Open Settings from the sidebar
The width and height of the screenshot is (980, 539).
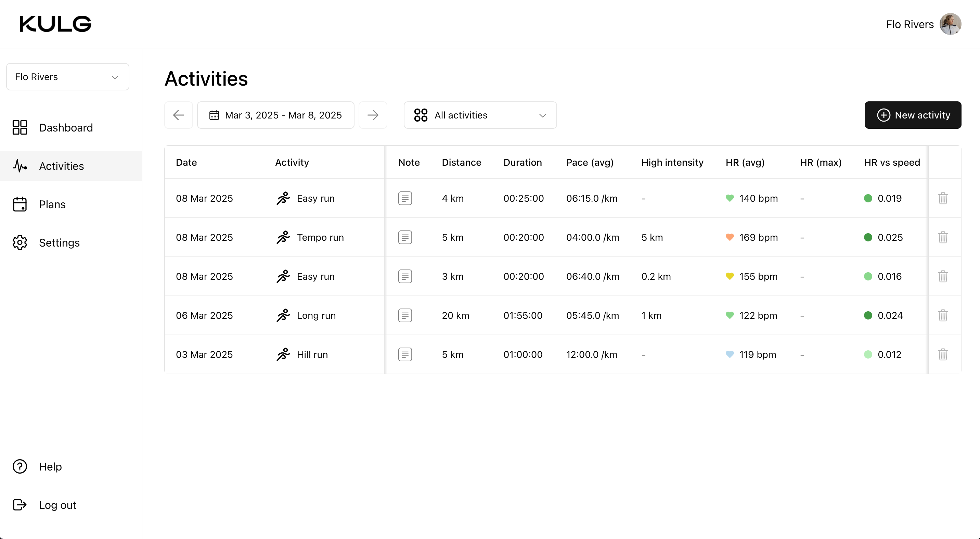pos(71,243)
